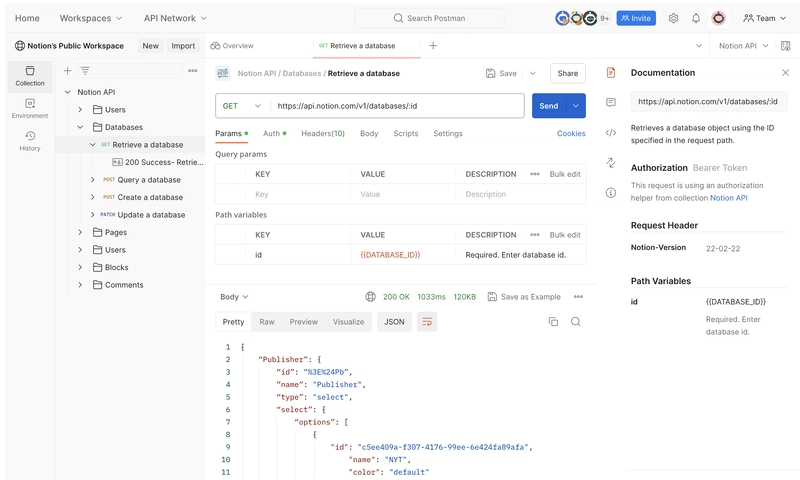Open a new request tab with plus
The height and width of the screenshot is (480, 800).
click(433, 46)
